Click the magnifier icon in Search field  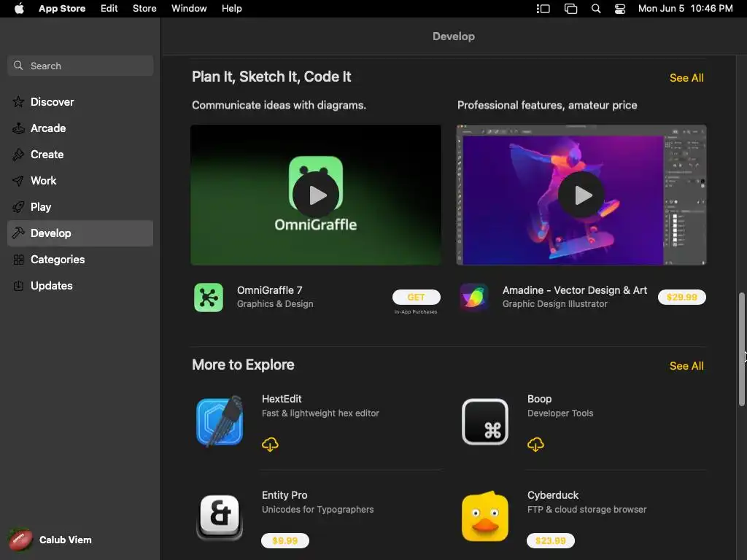[x=18, y=66]
